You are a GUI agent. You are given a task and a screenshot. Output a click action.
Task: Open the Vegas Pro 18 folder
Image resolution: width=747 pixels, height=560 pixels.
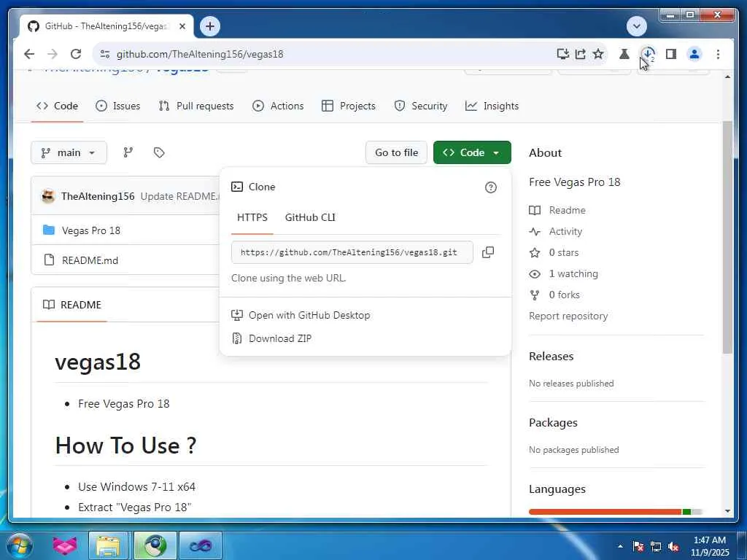91,230
